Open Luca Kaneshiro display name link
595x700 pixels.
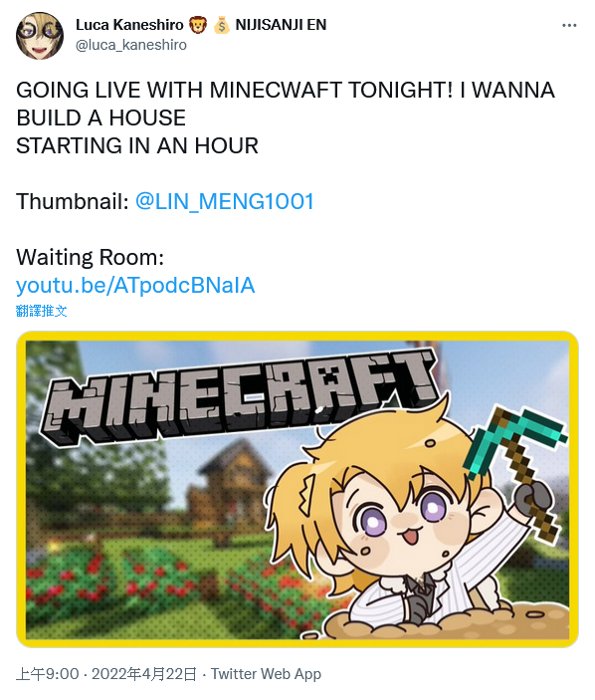[x=129, y=25]
